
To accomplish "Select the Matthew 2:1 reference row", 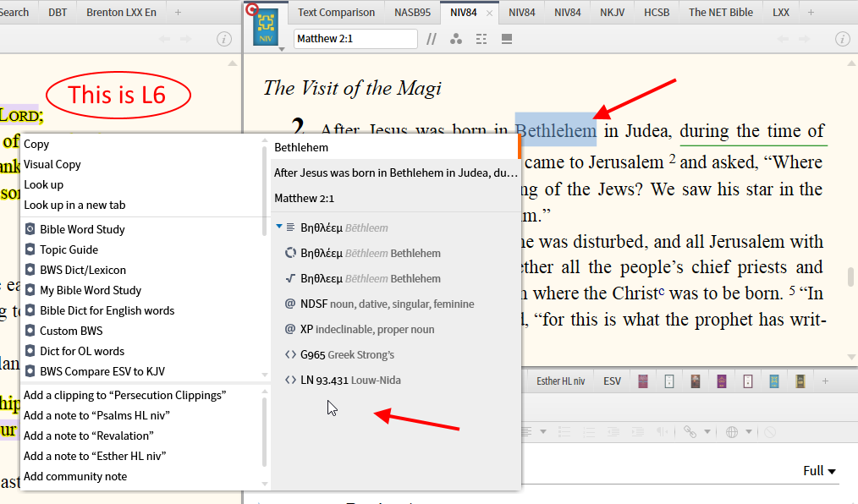I will click(396, 198).
